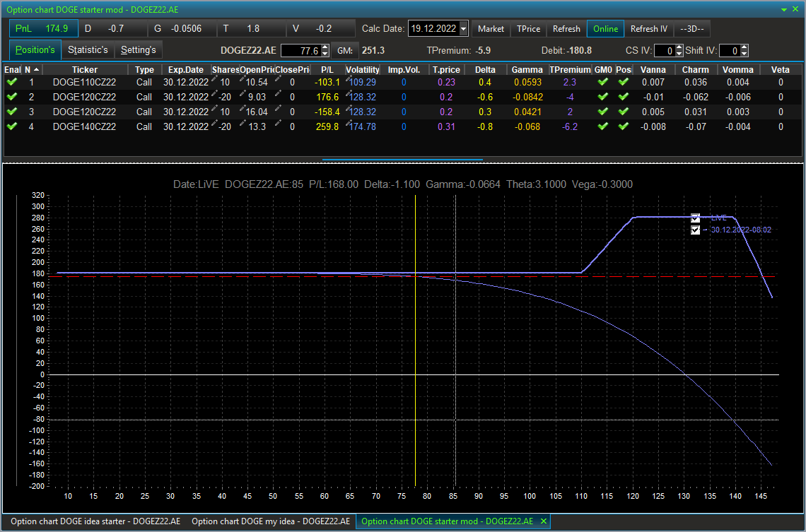Edit OpenPrice pencil icon beside 10.54

(243, 78)
